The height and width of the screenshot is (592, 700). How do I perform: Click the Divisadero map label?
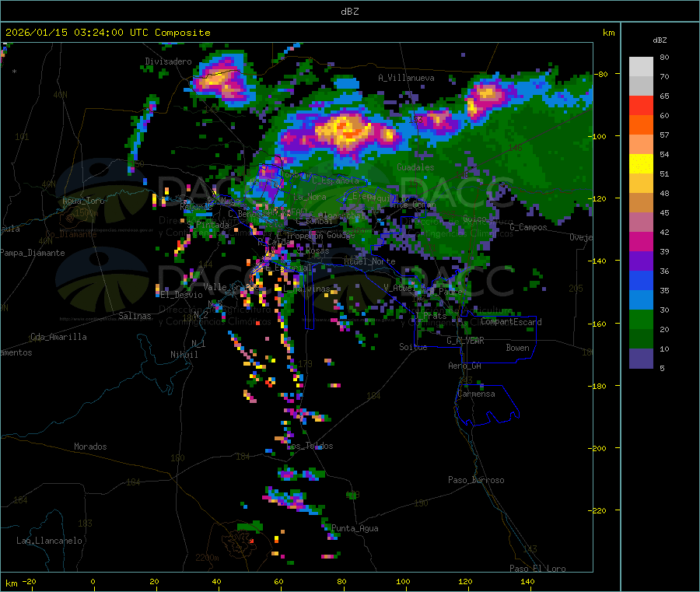(168, 61)
